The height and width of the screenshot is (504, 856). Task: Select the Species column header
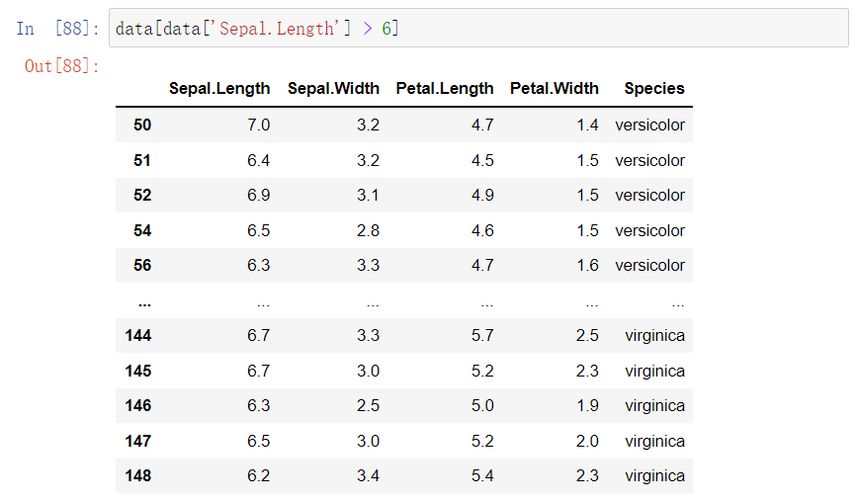[654, 88]
